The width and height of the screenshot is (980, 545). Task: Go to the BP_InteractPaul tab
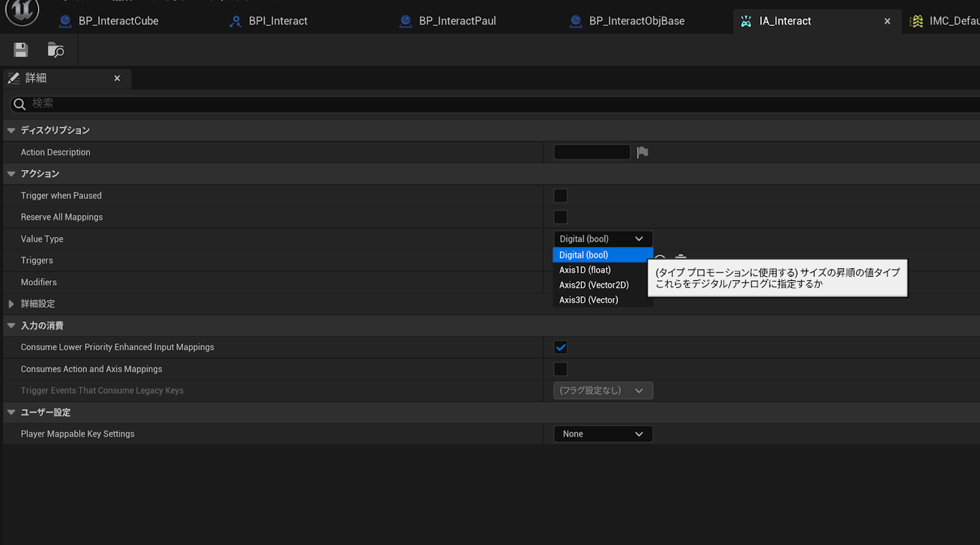pos(448,21)
